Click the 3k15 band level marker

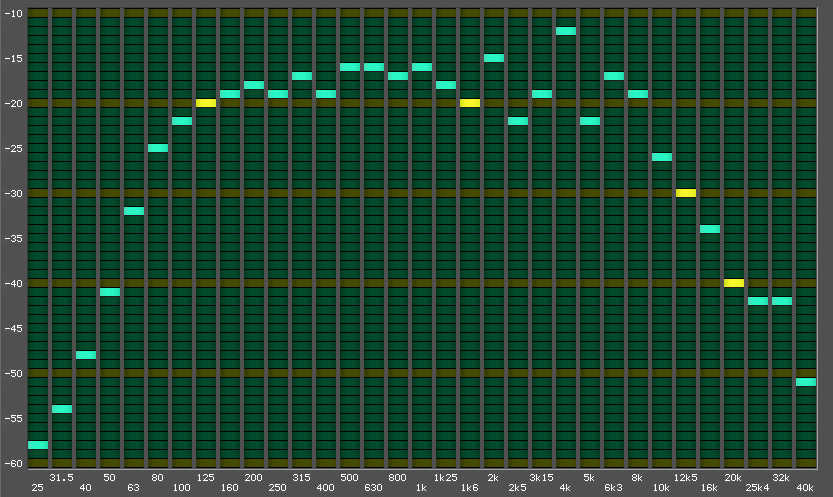point(542,94)
